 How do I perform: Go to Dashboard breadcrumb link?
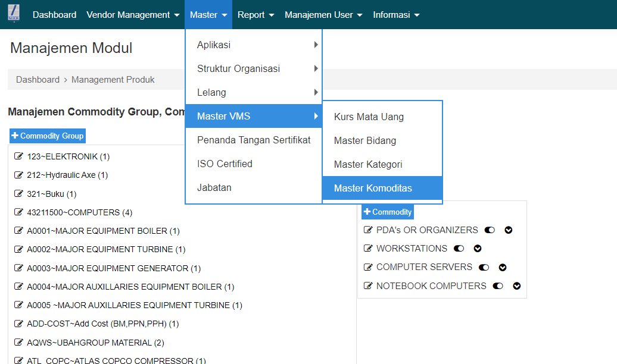click(38, 80)
